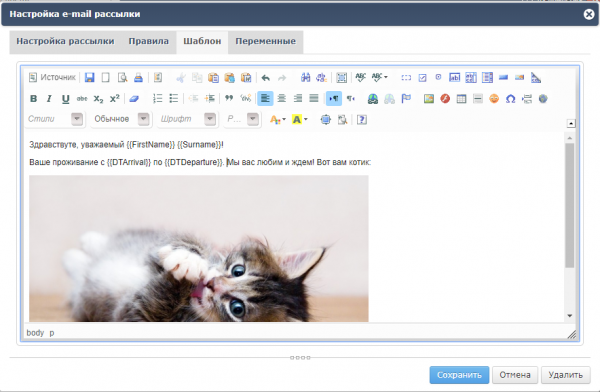600x392 pixels.
Task: Toggle subscript formatting
Action: click(98, 99)
